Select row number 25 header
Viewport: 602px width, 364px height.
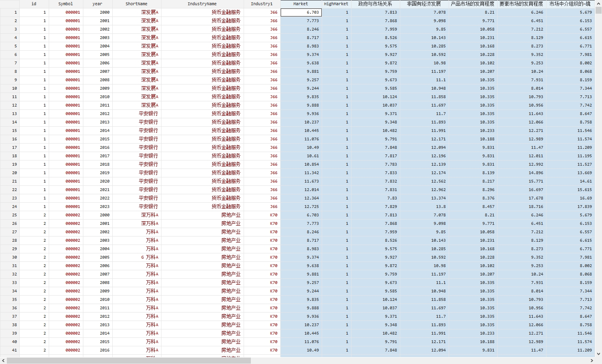pos(10,215)
